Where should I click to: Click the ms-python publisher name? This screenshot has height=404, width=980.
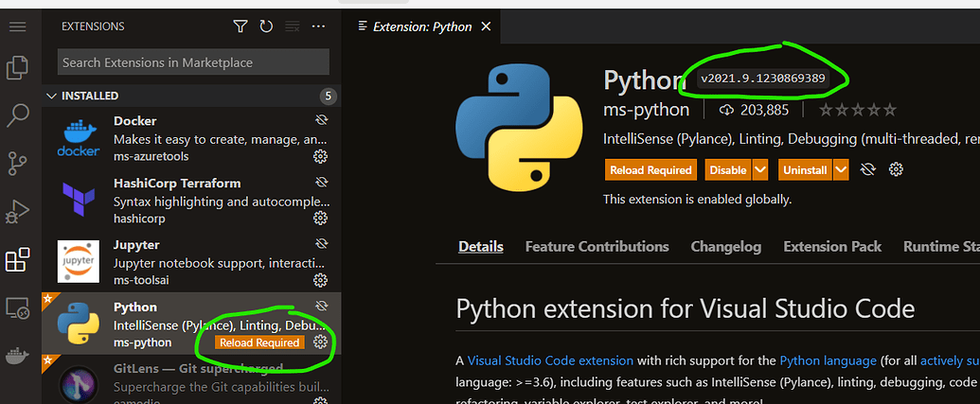click(x=647, y=111)
